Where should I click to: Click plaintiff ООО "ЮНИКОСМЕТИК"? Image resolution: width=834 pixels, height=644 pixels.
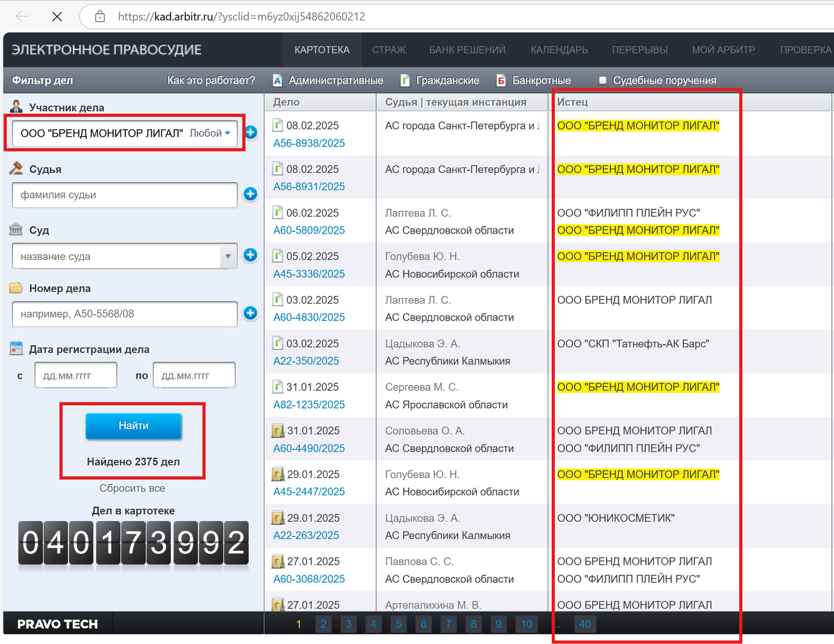[616, 518]
